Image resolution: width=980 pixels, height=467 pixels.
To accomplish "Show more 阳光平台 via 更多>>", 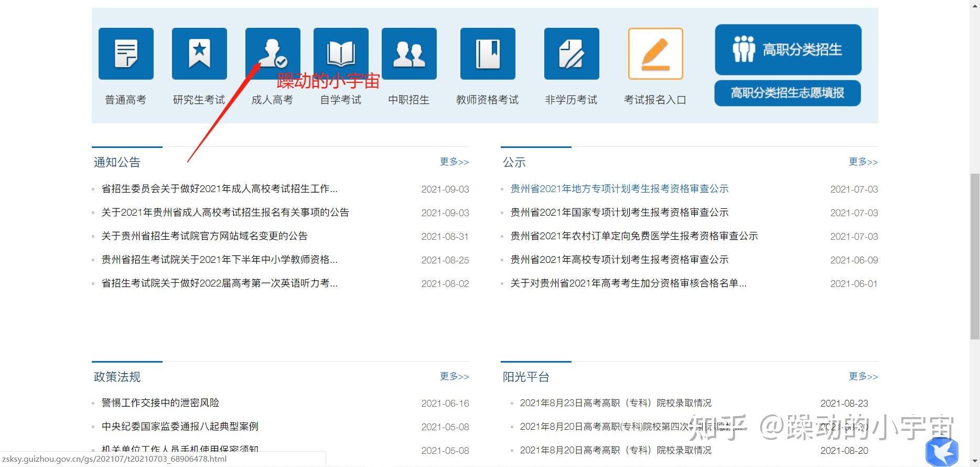I will 863,376.
